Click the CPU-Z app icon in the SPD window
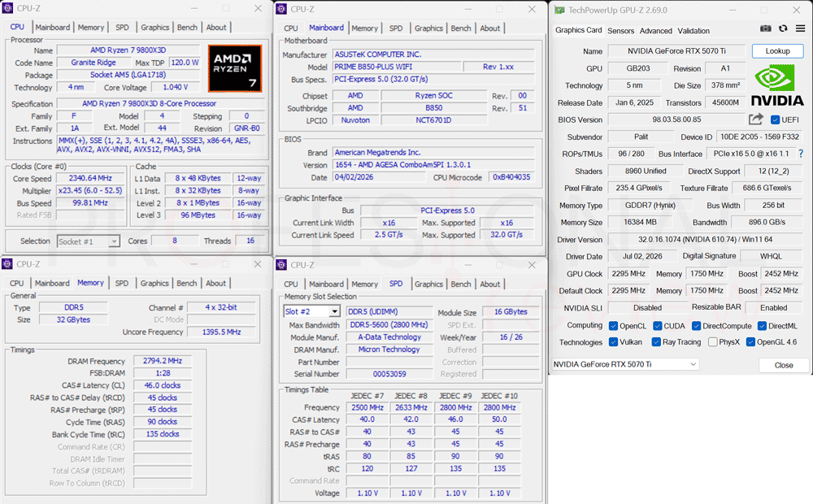Screen dimensions: 813x504 pyautogui.click(x=281, y=265)
